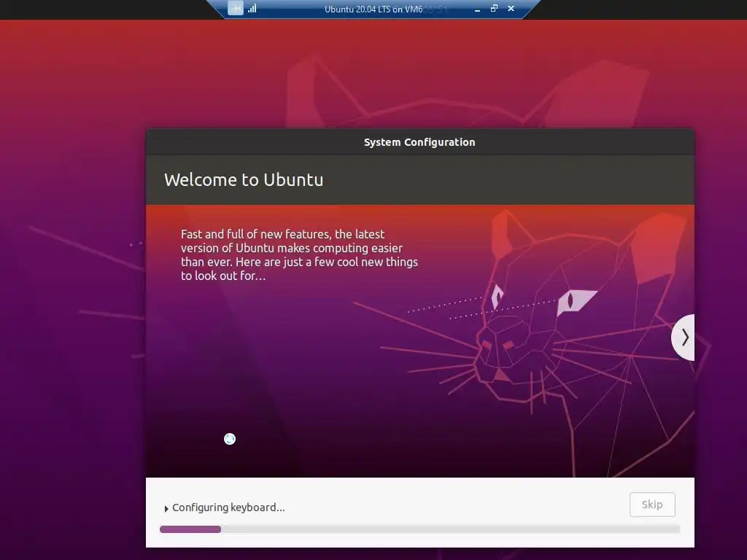Click the 'Welcome to Ubuntu' heading
Viewport: 747px width, 560px height.
click(244, 179)
